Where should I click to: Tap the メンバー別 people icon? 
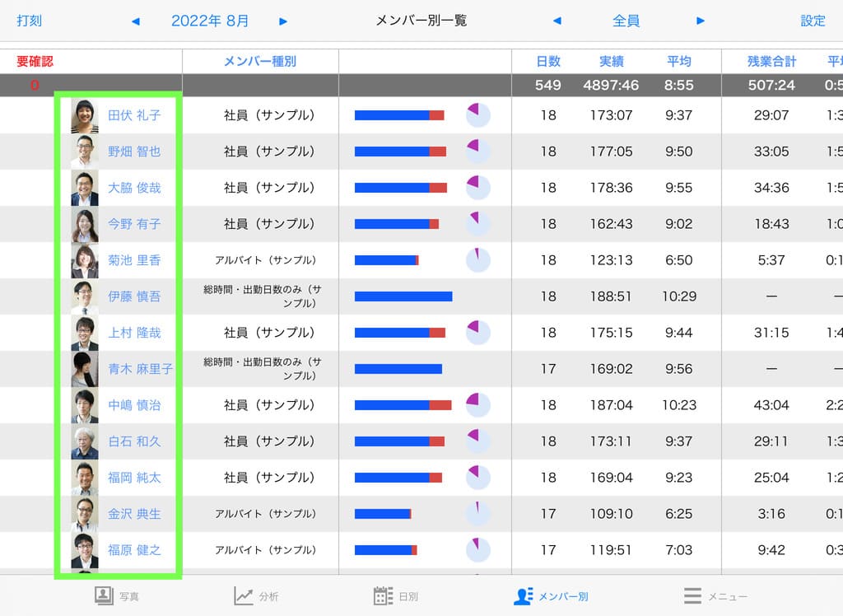pos(523,595)
